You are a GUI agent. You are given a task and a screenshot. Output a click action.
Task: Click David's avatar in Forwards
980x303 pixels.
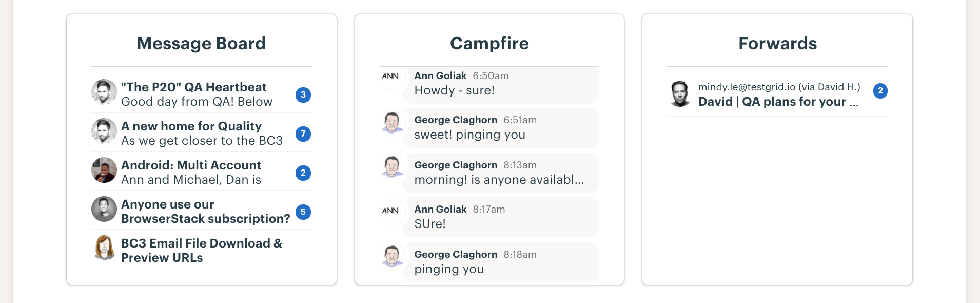680,94
